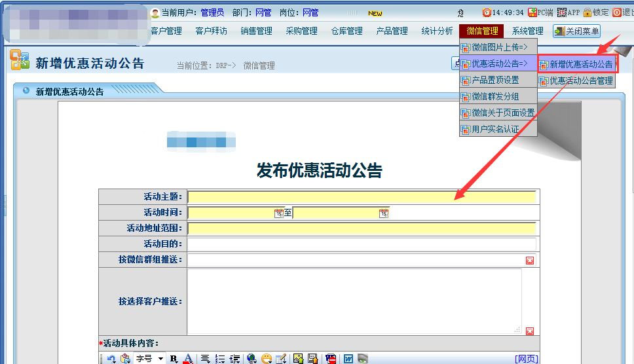Viewport: 634px width, 364px height.
Task: Open the 字号 font size dropdown
Action: pos(149,359)
